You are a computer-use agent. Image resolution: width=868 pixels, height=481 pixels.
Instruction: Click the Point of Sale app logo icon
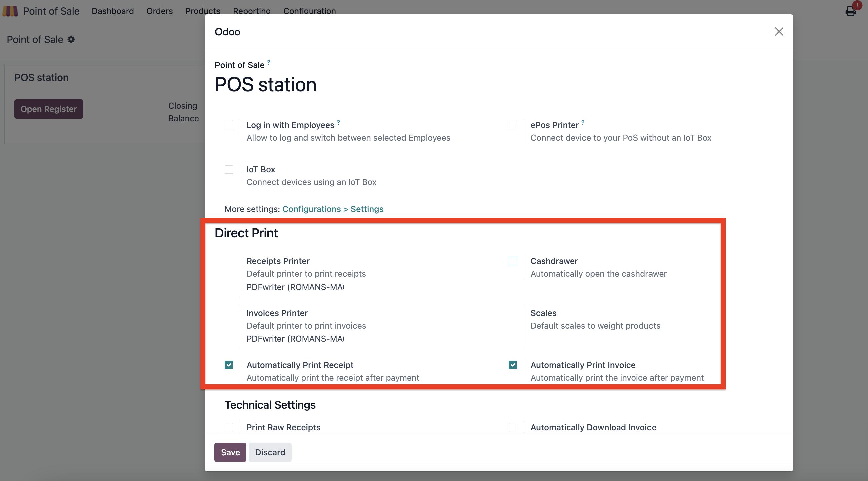point(10,11)
